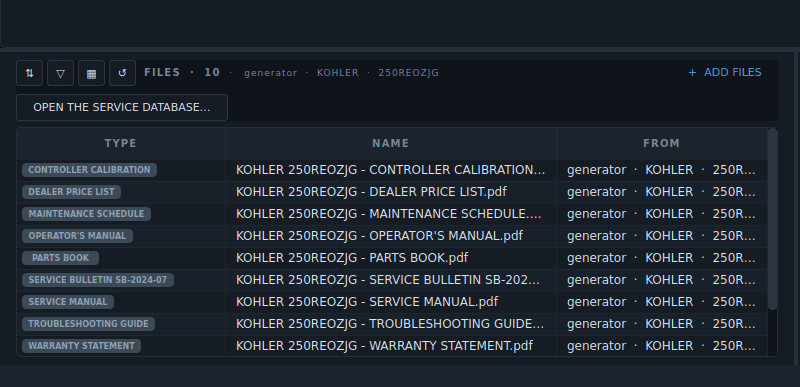The image size is (800, 387).
Task: Select the MAINTENANCE SCHEDULE type tag
Action: click(x=86, y=214)
